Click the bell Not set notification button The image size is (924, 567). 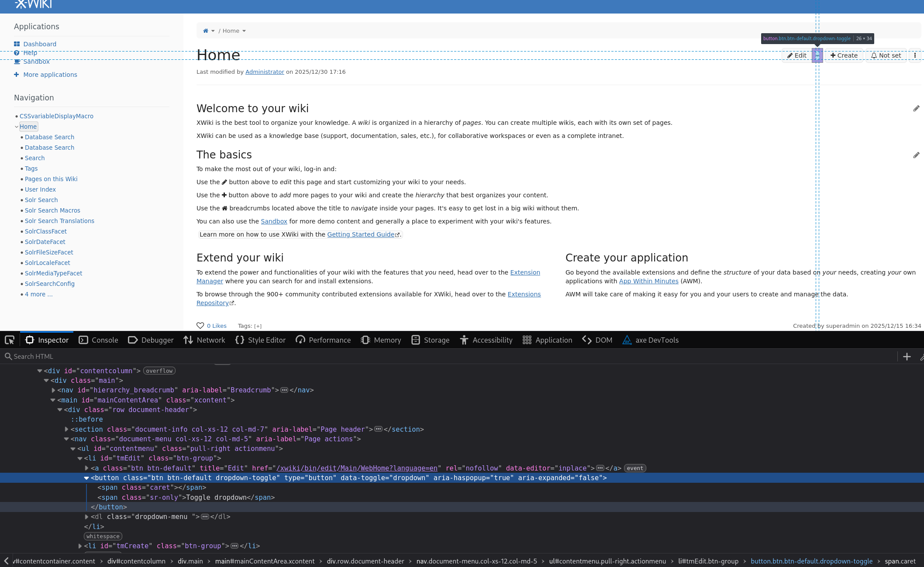(886, 55)
